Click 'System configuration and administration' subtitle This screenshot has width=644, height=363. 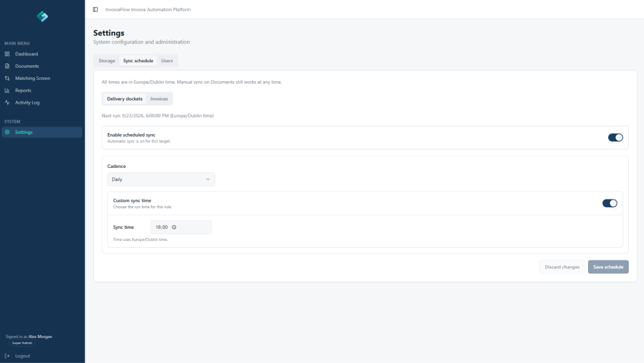point(141,42)
